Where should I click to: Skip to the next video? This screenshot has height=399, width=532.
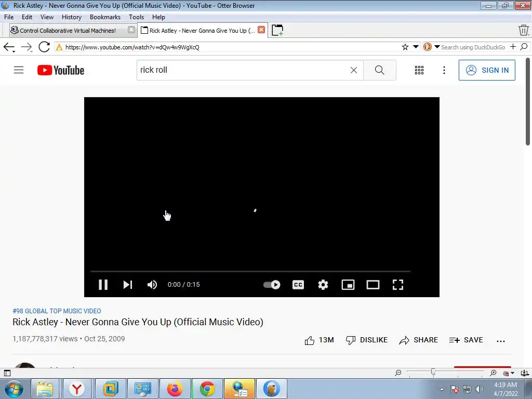tap(128, 285)
